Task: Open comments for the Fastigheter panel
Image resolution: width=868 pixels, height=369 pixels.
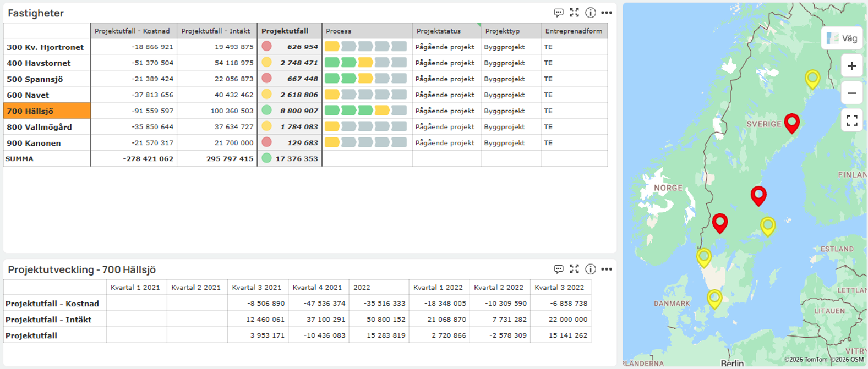Action: click(x=558, y=13)
